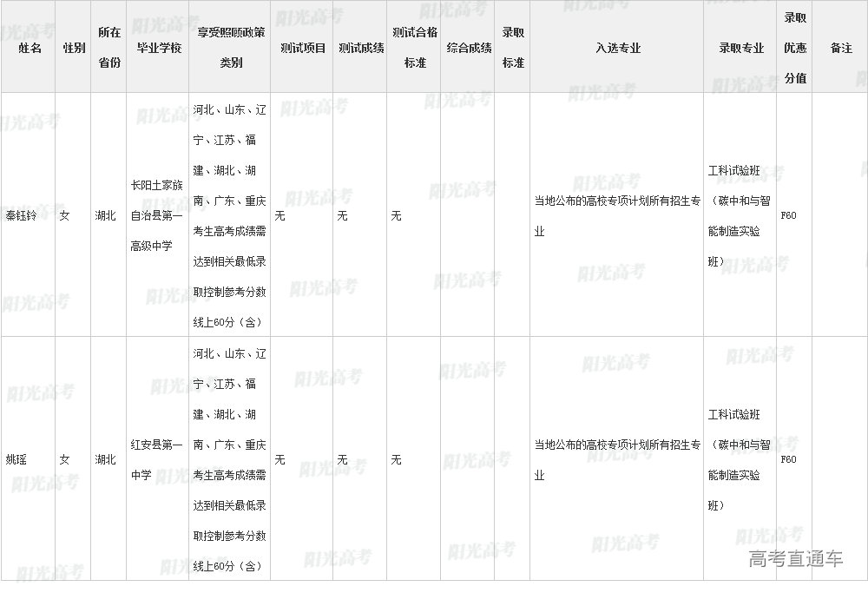The image size is (868, 593).
Task: Select the 录取标准 column header
Action: [x=513, y=48]
